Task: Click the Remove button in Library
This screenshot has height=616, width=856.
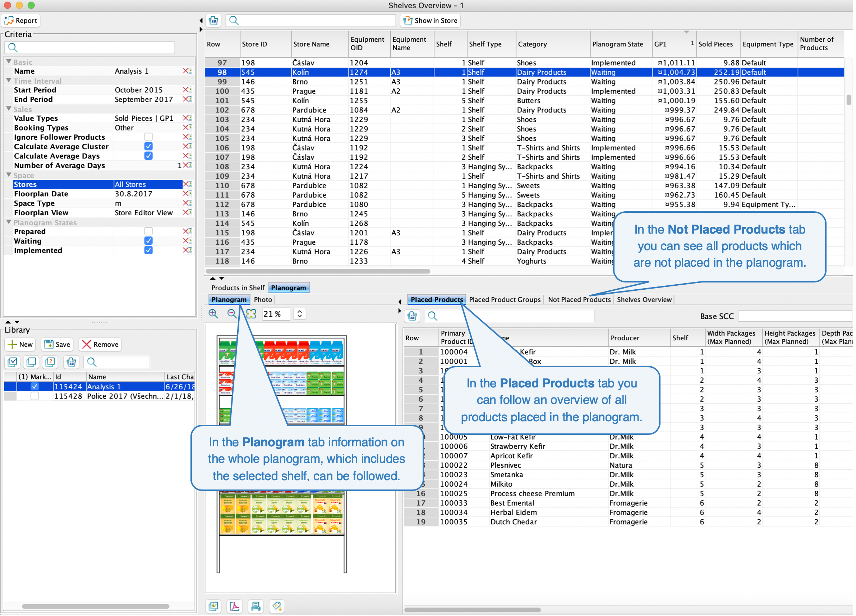Action: pyautogui.click(x=101, y=345)
